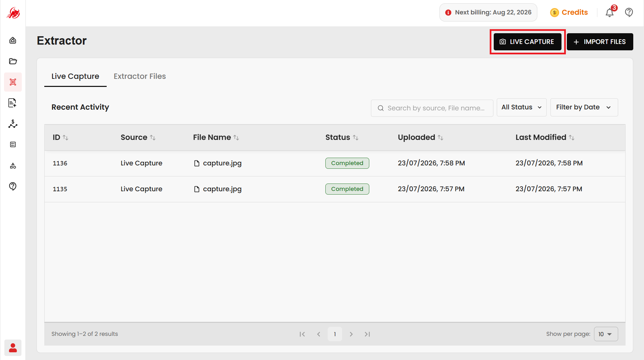Focus the search by source field

click(432, 108)
